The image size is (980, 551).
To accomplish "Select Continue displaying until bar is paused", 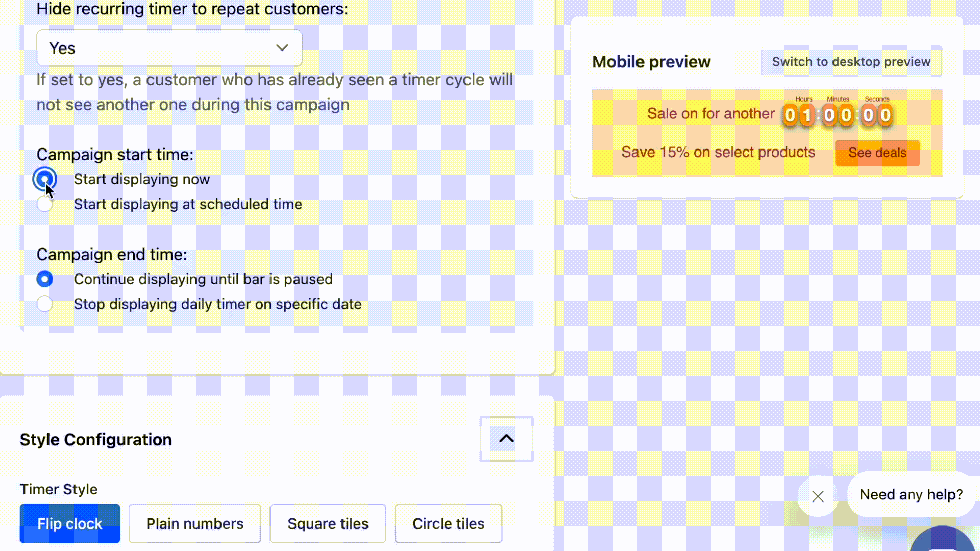I will tap(44, 279).
